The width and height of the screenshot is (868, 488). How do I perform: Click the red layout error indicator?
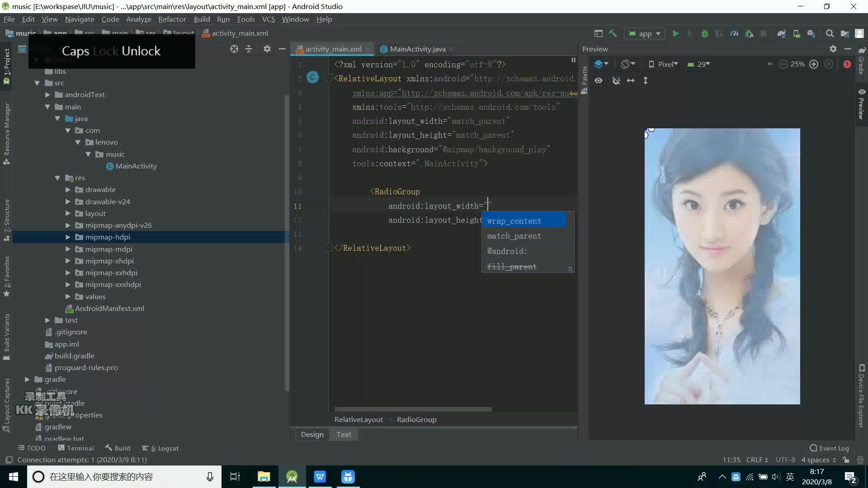pyautogui.click(x=847, y=64)
